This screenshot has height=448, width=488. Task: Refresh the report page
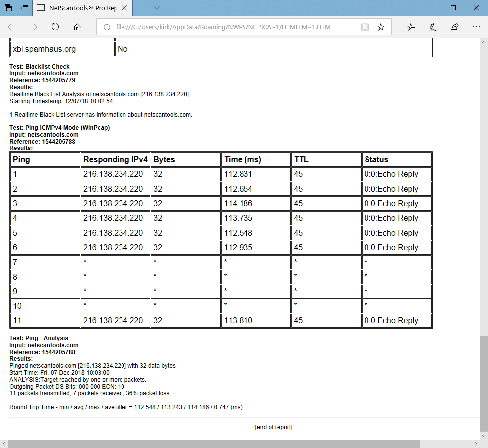55,27
